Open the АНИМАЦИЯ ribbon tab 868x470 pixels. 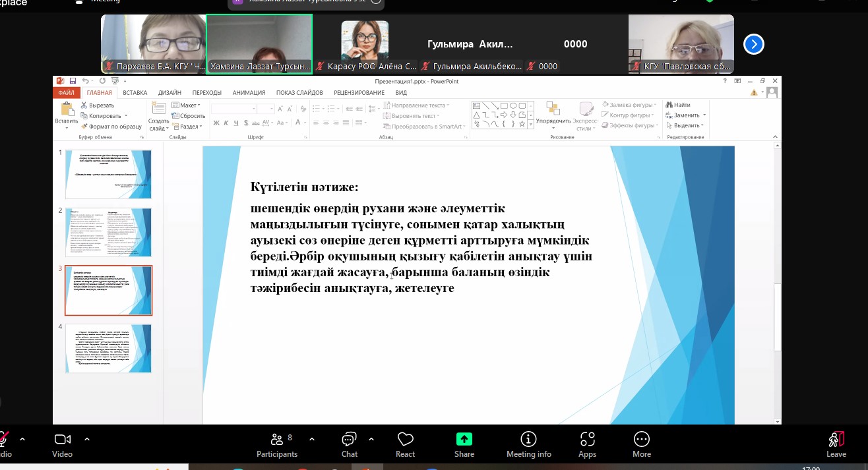(x=249, y=93)
